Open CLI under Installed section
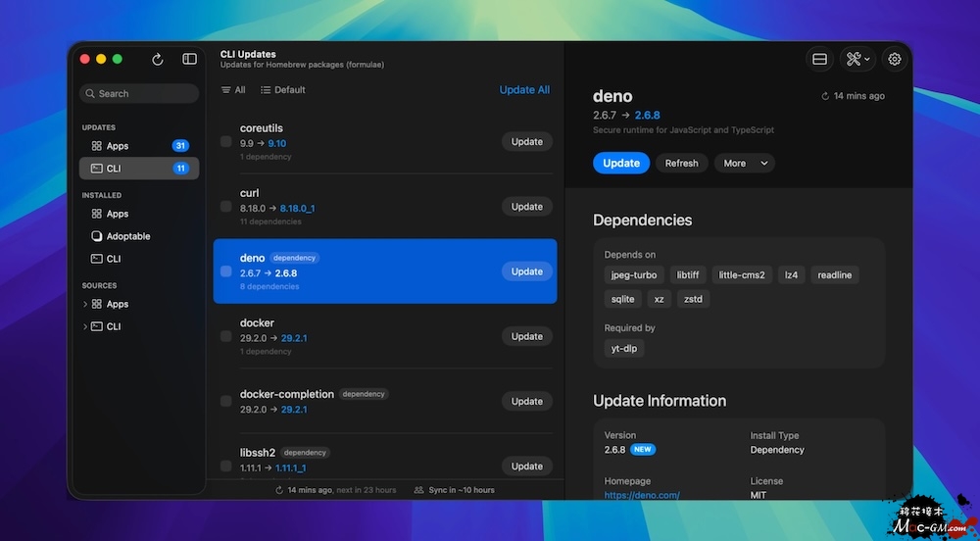 pos(114,259)
